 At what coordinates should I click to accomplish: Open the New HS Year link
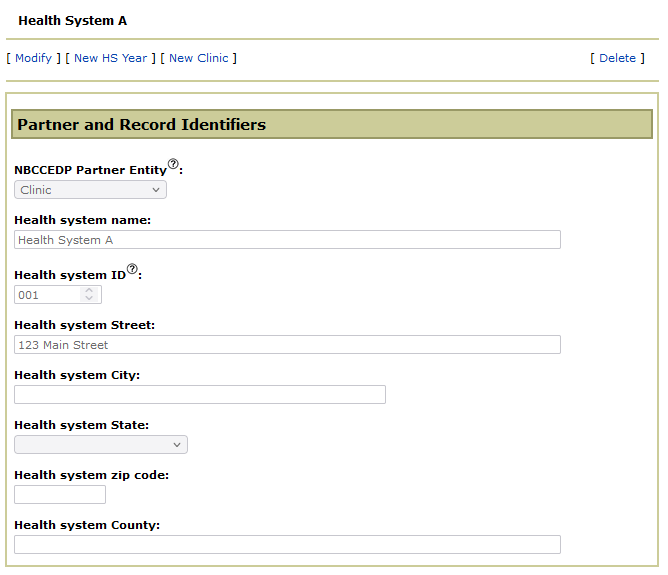coord(110,58)
